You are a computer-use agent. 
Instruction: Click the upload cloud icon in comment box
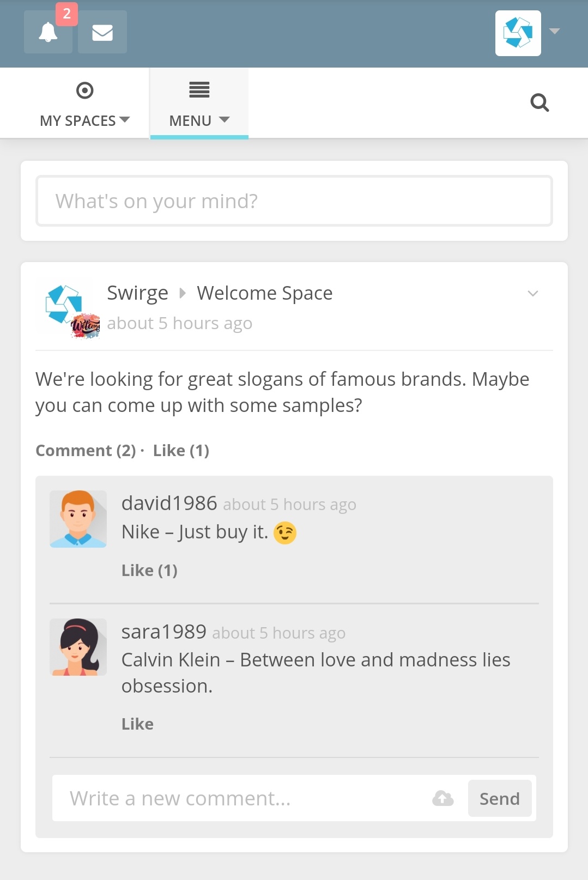[443, 798]
